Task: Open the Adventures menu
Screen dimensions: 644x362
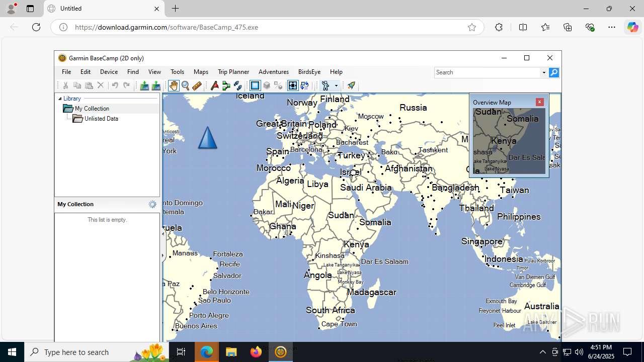Action: (x=274, y=72)
